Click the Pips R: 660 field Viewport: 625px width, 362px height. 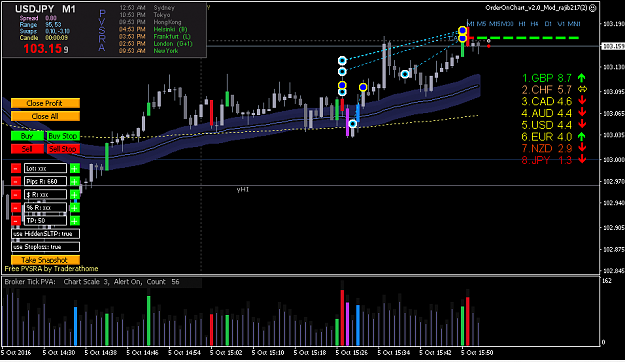pyautogui.click(x=45, y=181)
